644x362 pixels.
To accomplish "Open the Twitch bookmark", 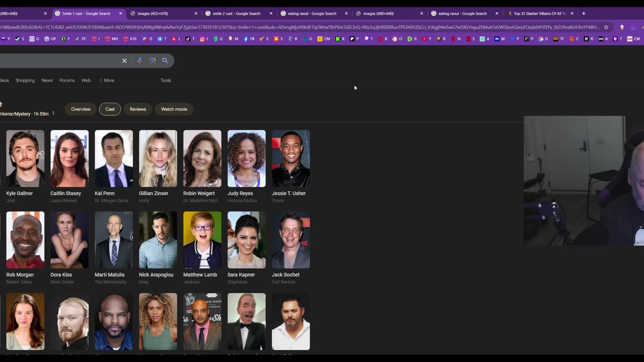I will click(368, 39).
